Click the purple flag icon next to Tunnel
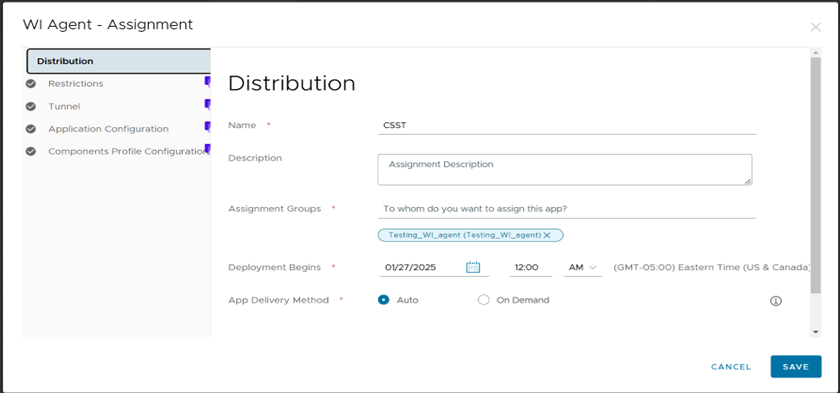 click(x=207, y=104)
